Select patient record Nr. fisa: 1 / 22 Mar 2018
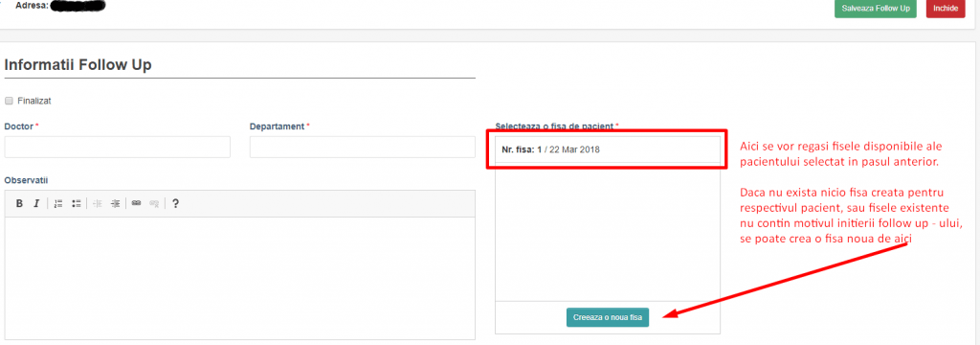This screenshot has width=980, height=345. pyautogui.click(x=608, y=150)
